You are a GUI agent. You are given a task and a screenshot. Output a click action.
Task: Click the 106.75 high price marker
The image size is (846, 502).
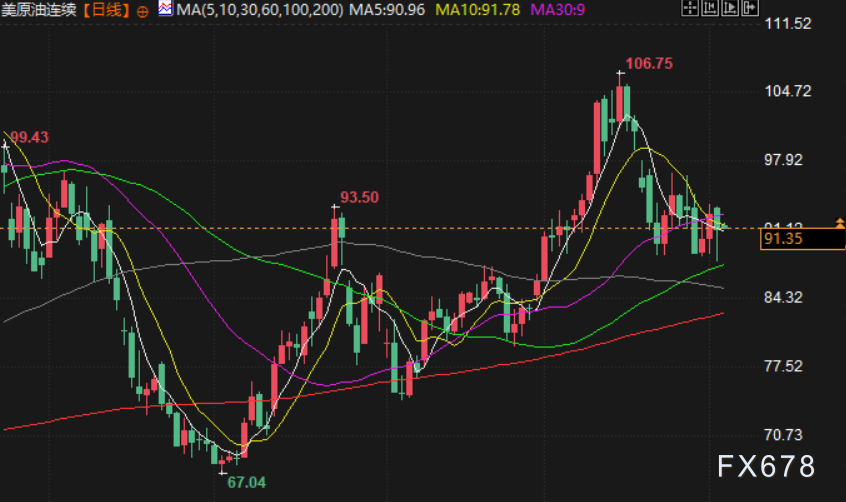pyautogui.click(x=649, y=64)
